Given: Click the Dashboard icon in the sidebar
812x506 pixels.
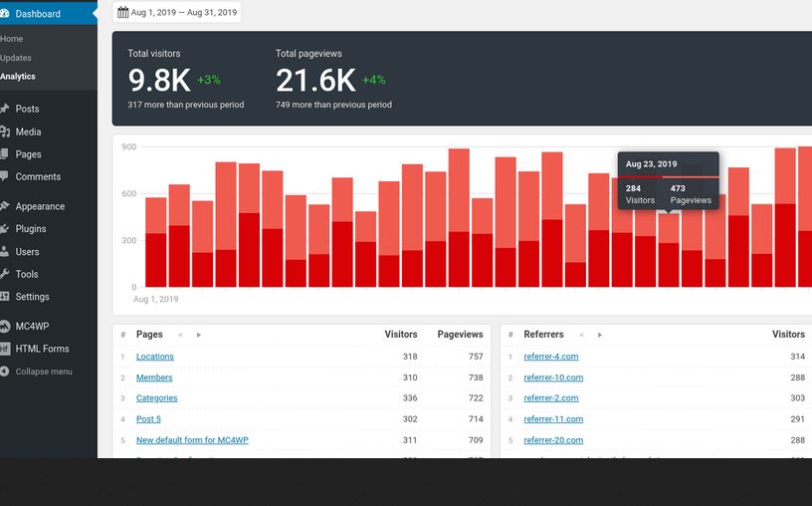Looking at the screenshot, I should [x=4, y=14].
